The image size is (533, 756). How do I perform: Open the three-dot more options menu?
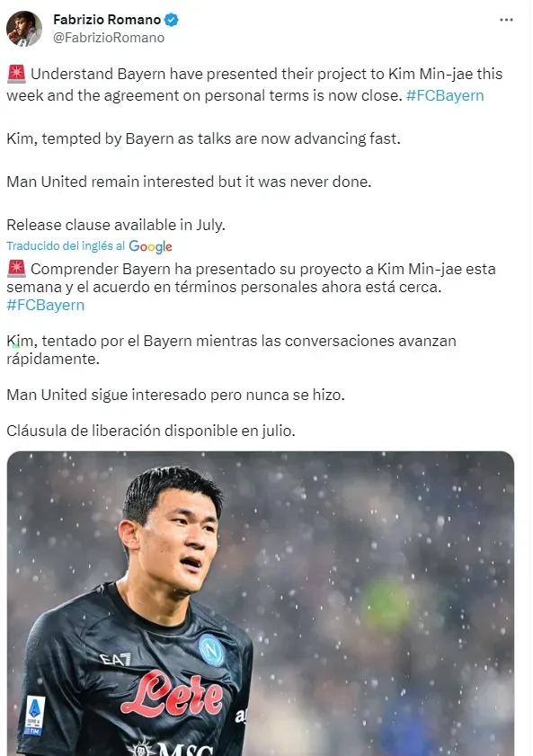(x=506, y=20)
